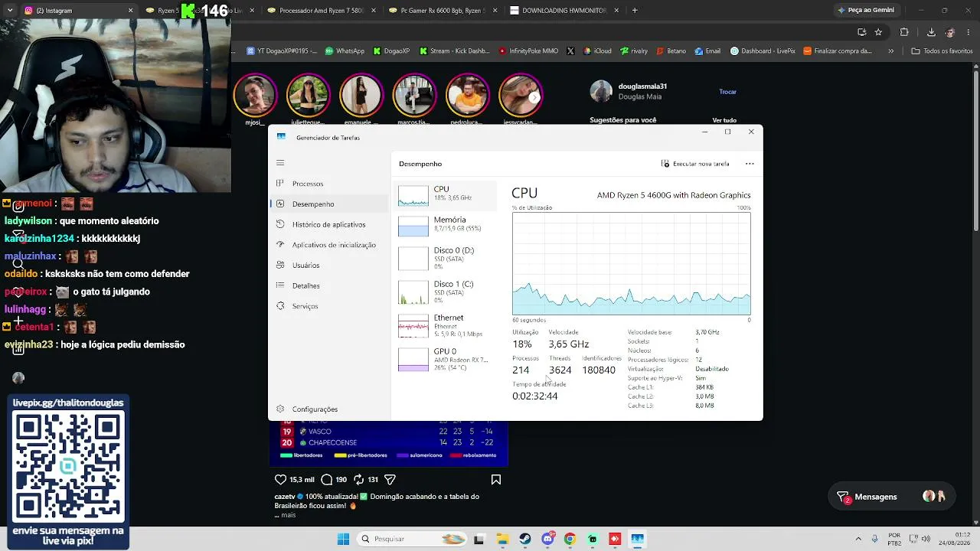This screenshot has height=551, width=980.
Task: Open comments on the cazetv post
Action: tap(327, 480)
